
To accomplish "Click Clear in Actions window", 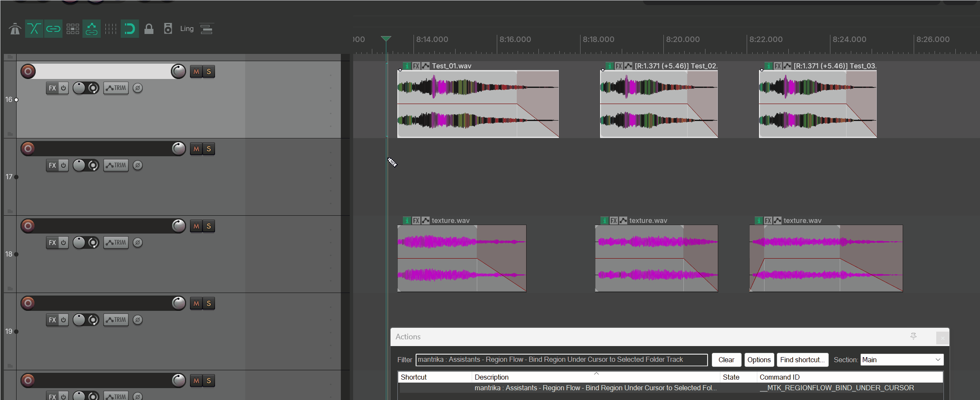I will [726, 360].
